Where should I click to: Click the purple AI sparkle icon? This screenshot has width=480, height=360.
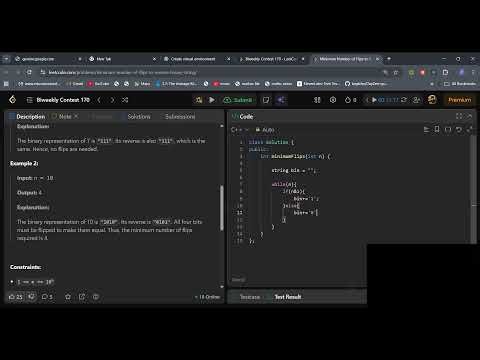point(281,100)
